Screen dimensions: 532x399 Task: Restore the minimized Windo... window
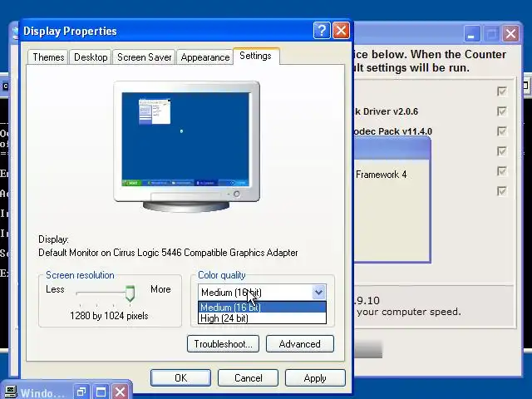click(x=81, y=392)
